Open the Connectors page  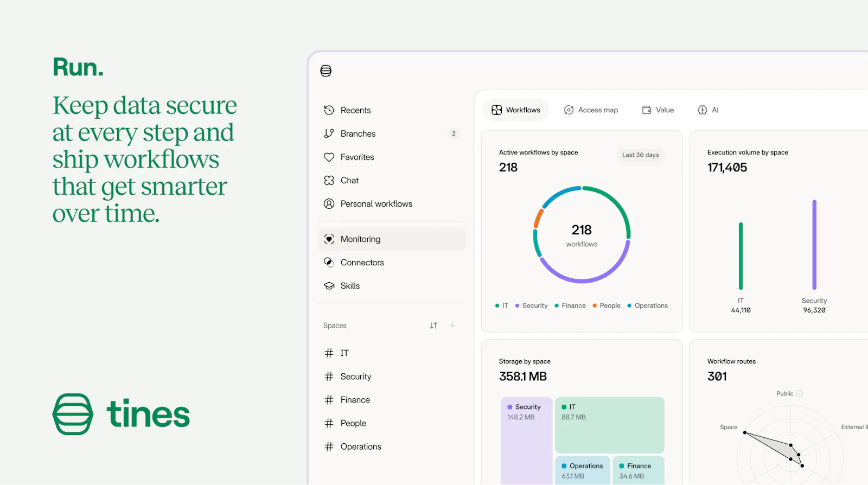tap(391, 262)
